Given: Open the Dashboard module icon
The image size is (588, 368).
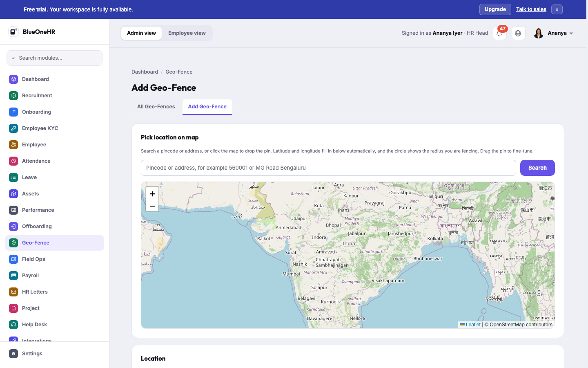Looking at the screenshot, I should 13,79.
